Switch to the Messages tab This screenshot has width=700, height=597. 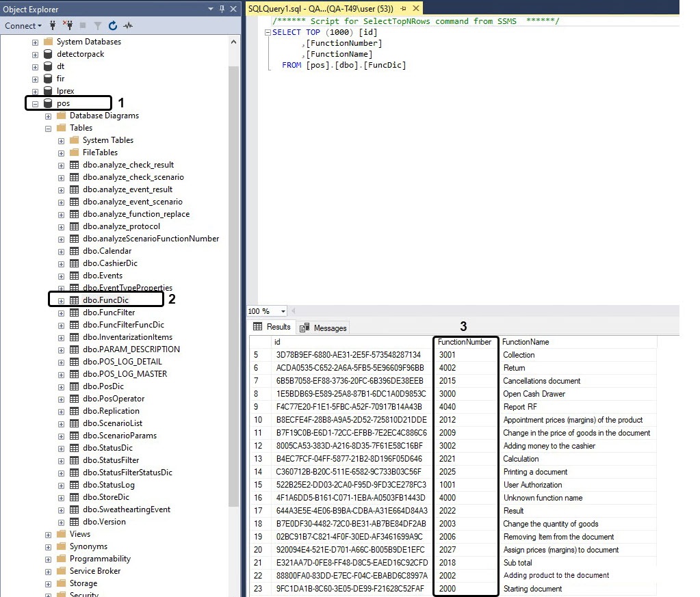click(324, 328)
